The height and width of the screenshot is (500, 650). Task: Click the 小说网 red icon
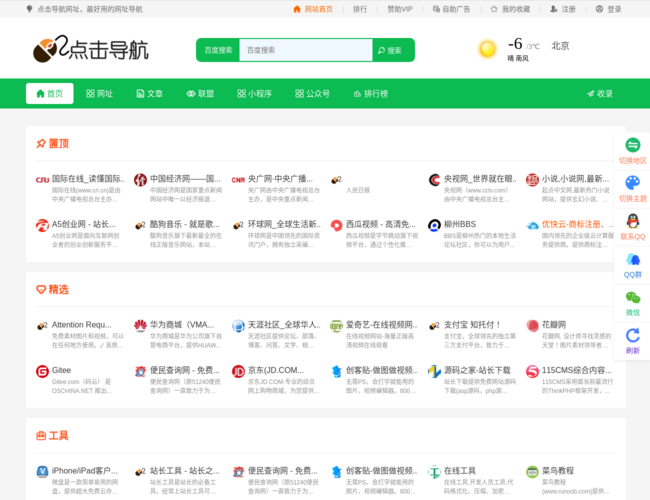coord(532,180)
